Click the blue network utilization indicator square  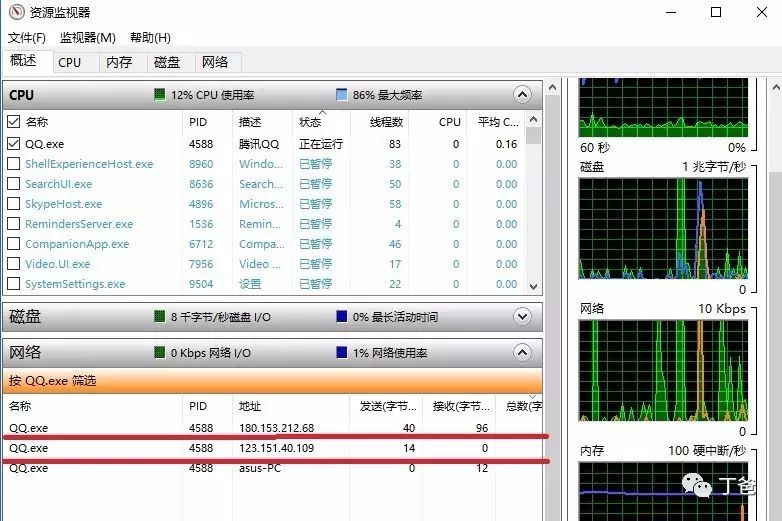coord(341,353)
